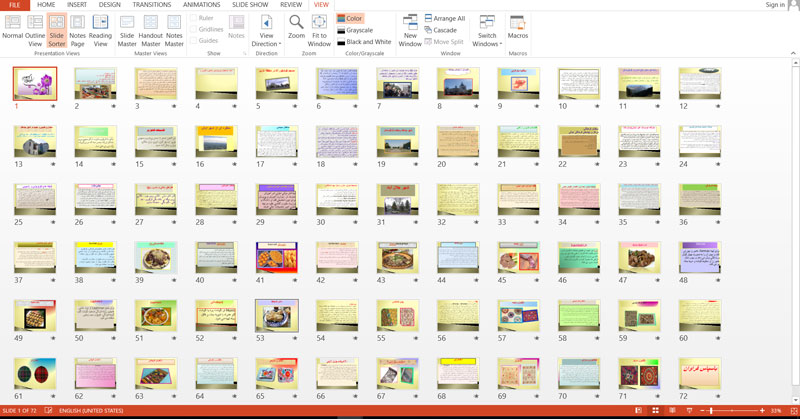This screenshot has width=800, height=419.
Task: Click the Sign in link
Action: 775,5
